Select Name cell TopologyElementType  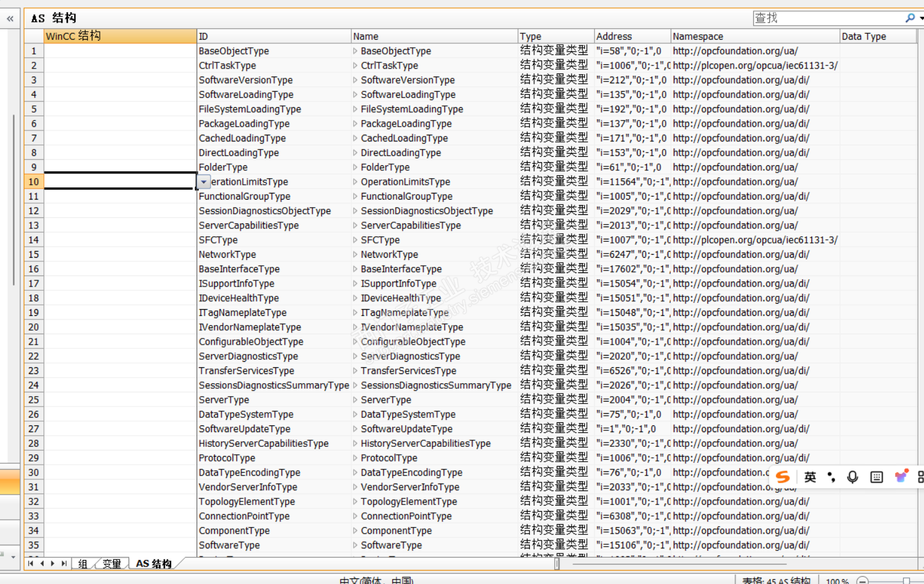point(434,502)
